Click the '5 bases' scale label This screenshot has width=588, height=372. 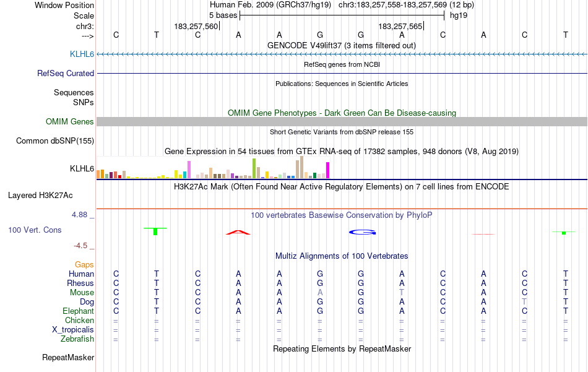[x=223, y=15]
